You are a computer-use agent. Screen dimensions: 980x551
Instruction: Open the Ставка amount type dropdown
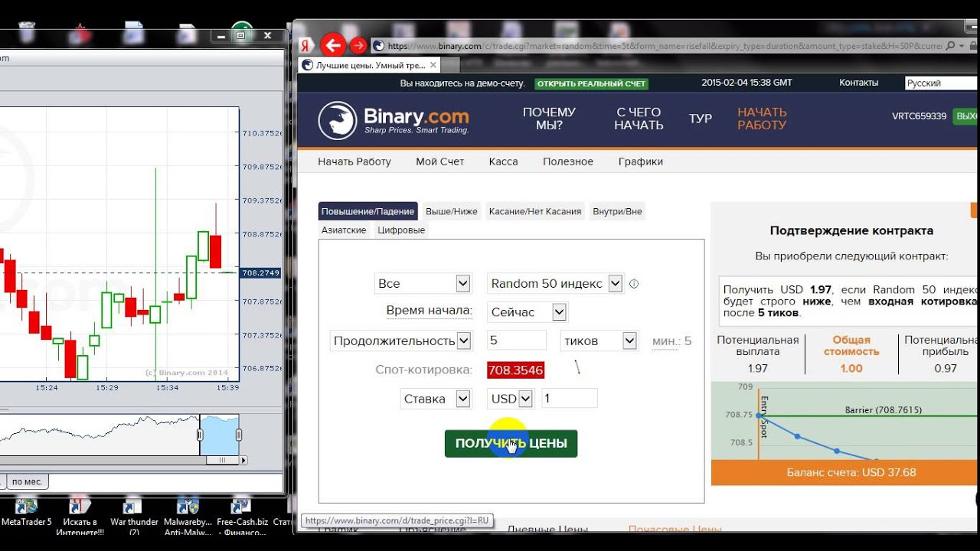pyautogui.click(x=436, y=399)
